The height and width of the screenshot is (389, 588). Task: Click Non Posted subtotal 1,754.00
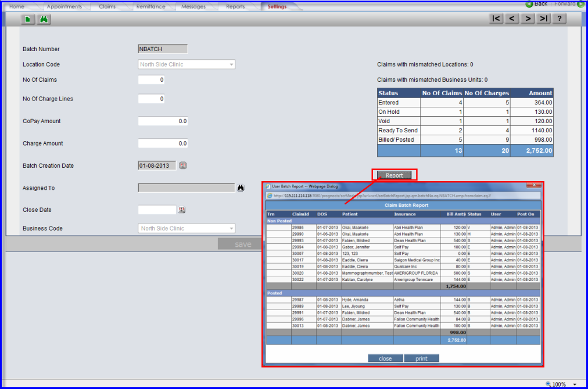456,286
